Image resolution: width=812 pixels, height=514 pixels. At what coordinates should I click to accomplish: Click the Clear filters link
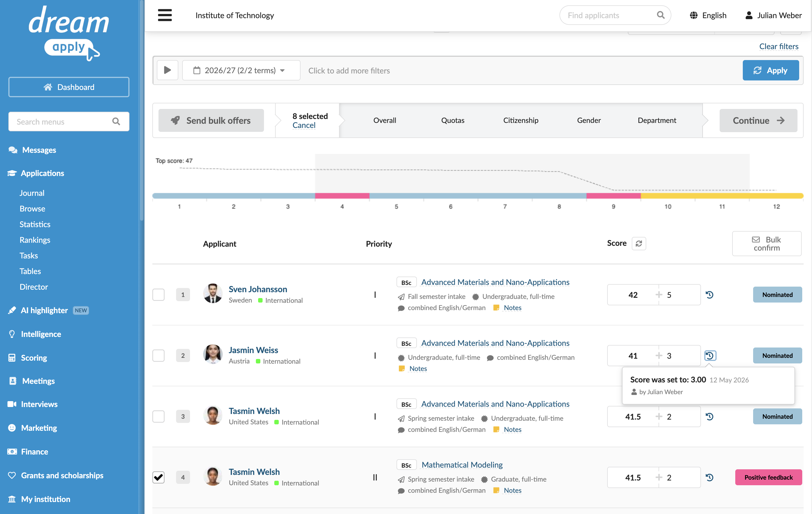(x=779, y=46)
